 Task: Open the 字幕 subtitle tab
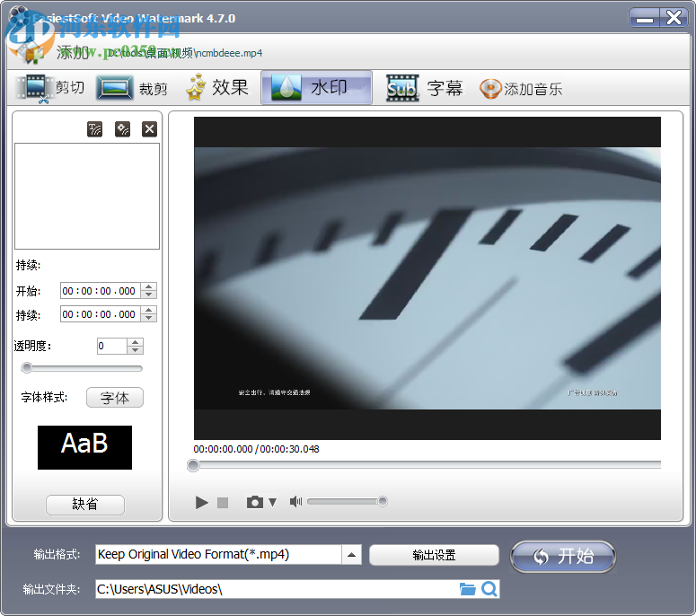[x=424, y=88]
